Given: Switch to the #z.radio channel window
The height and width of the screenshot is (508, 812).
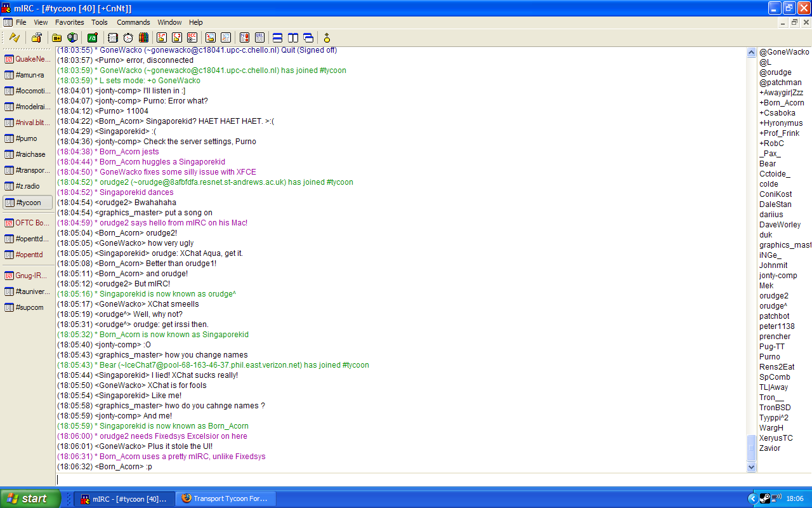Looking at the screenshot, I should point(28,186).
